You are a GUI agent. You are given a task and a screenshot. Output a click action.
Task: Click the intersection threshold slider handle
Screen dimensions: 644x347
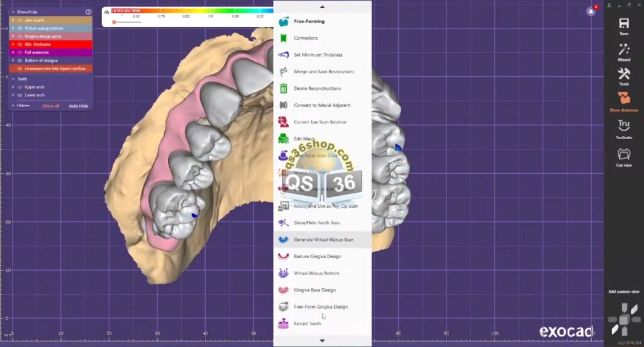click(114, 22)
